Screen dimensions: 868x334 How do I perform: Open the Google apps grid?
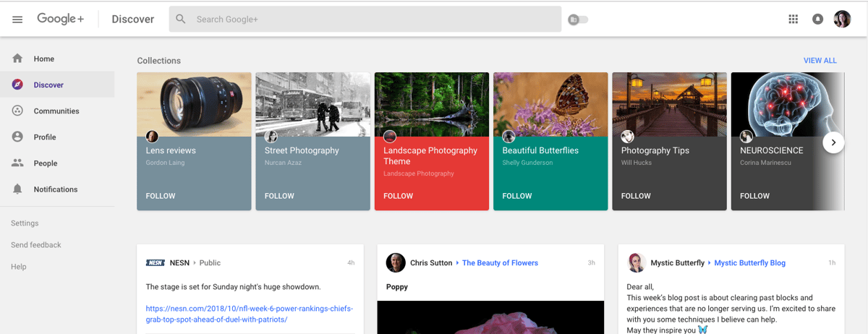pyautogui.click(x=793, y=20)
